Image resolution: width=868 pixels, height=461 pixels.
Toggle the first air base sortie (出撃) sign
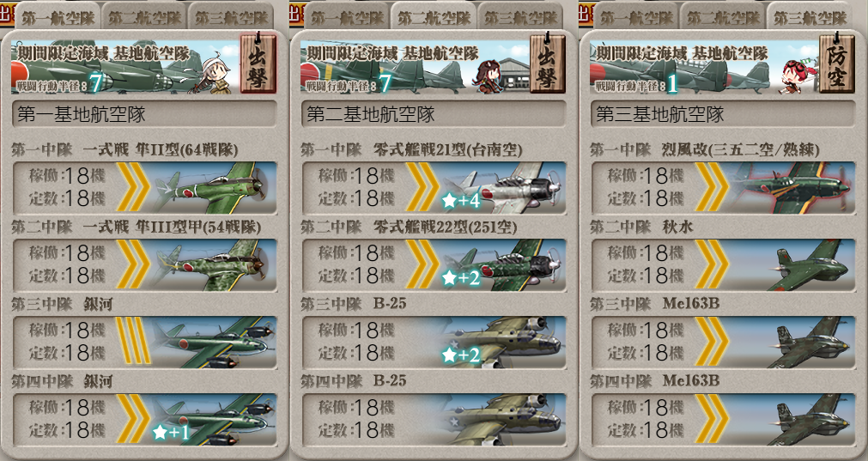[x=258, y=64]
